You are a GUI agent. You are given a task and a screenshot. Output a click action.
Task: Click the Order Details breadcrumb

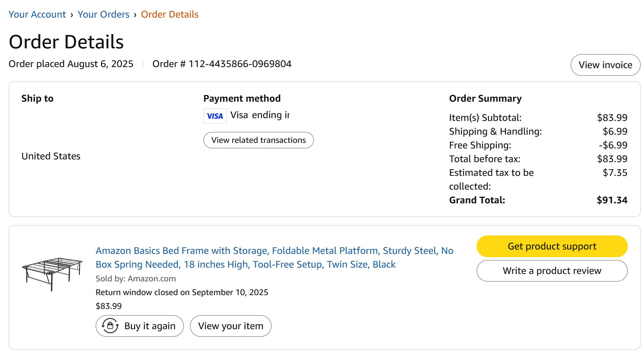coord(170,14)
